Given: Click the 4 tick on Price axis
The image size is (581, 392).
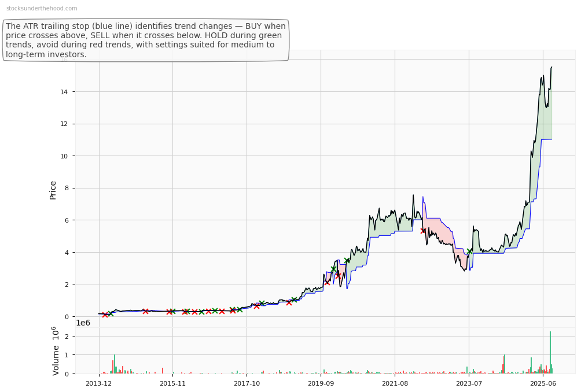Looking at the screenshot, I should click(x=66, y=253).
